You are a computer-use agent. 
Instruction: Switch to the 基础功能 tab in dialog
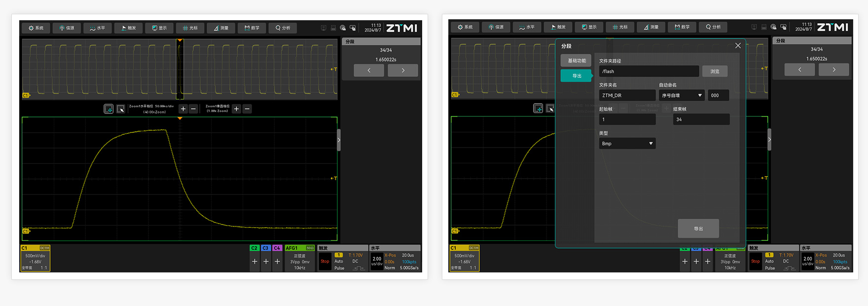[x=576, y=61]
